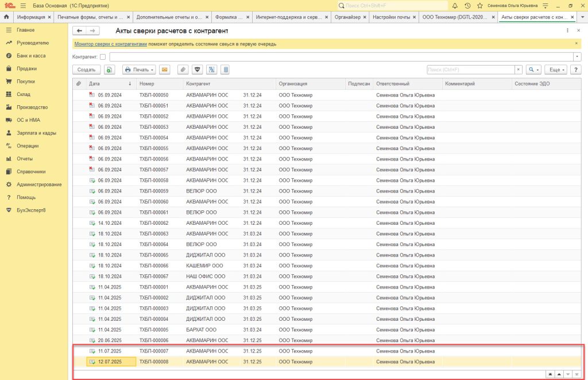Expand the Контрагент filter dropdown arrow
Viewport: 588px width, 380px height.
(577, 57)
